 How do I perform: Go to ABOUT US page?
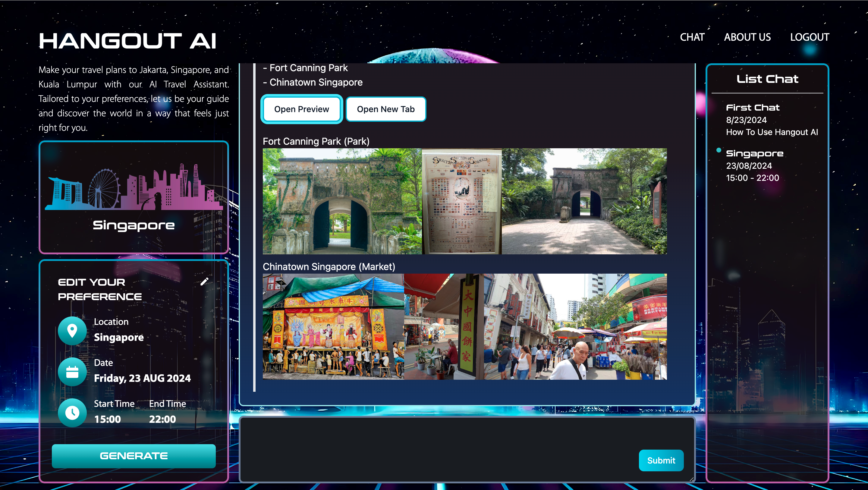747,37
